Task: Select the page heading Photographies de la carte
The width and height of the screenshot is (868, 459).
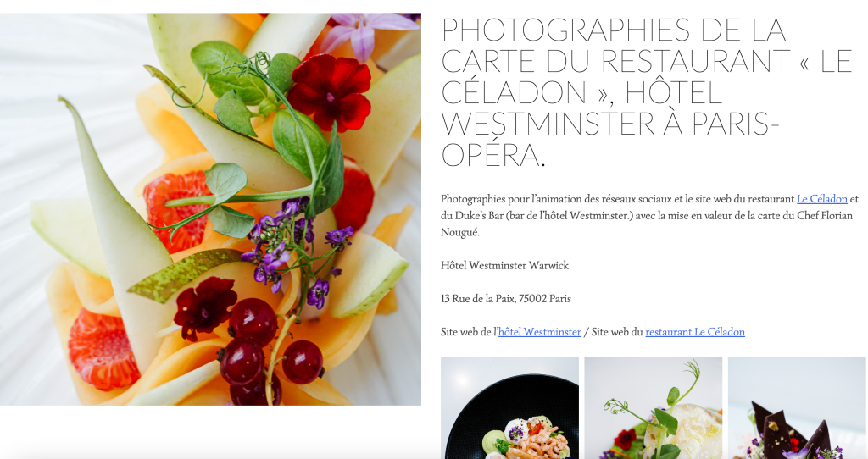Action: click(x=647, y=92)
